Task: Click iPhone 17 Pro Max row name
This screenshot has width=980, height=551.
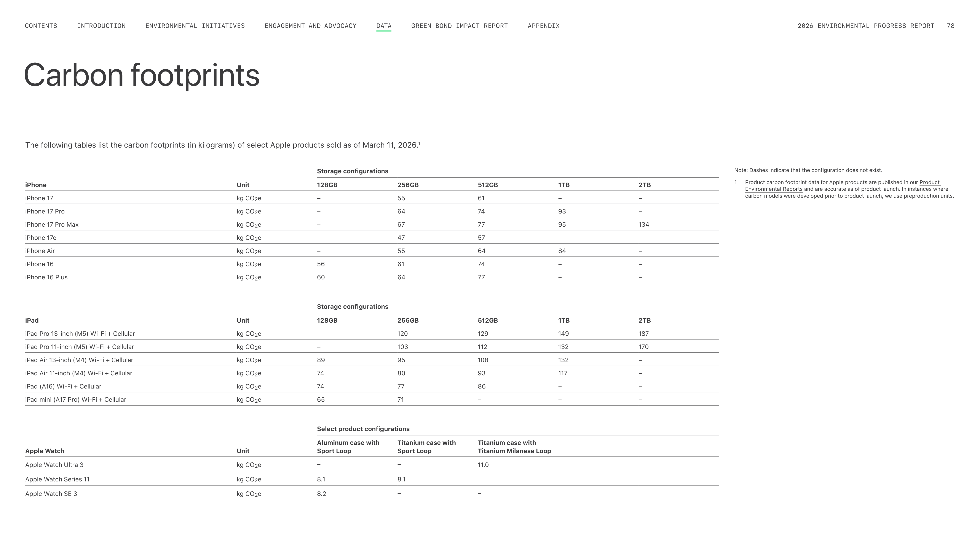Action: pos(52,225)
